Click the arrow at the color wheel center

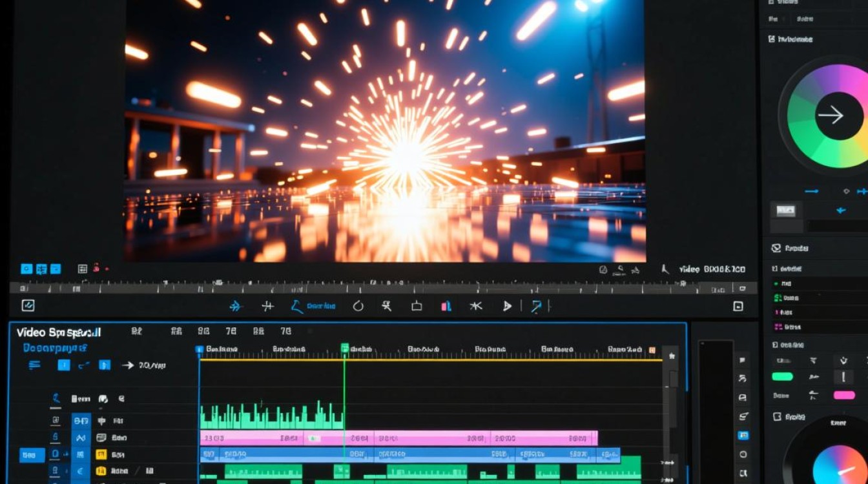831,116
